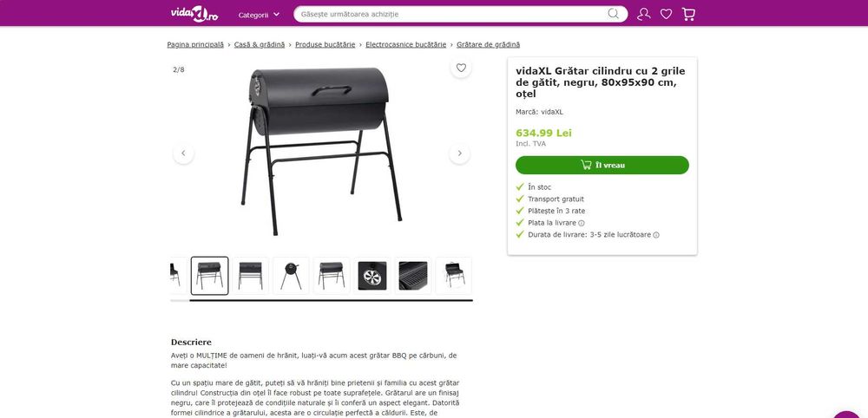Open the wishlist heart in header
Viewport: 868px width, 418px height.
click(666, 15)
